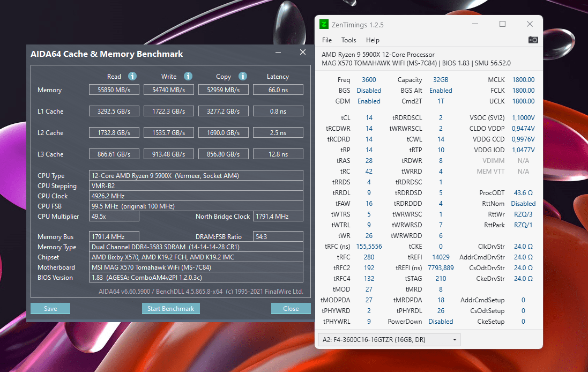This screenshot has width=588, height=372.
Task: Click the Save button in AIDA64
Action: click(x=50, y=309)
